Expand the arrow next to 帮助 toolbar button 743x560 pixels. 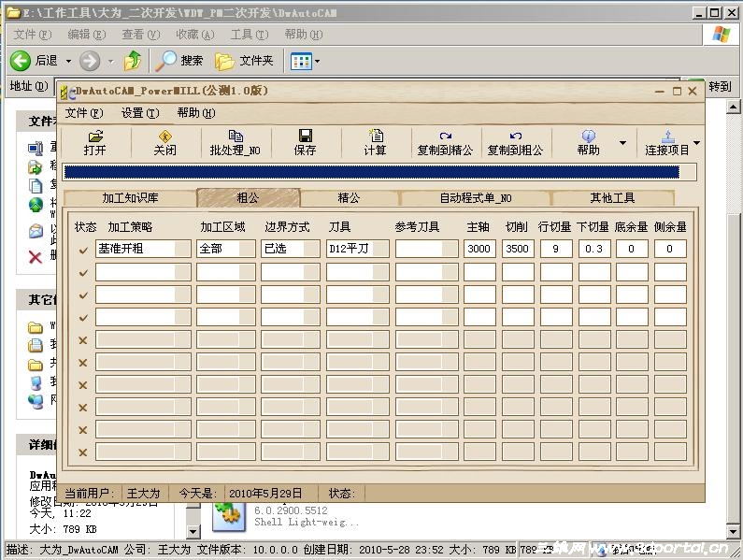(x=622, y=143)
